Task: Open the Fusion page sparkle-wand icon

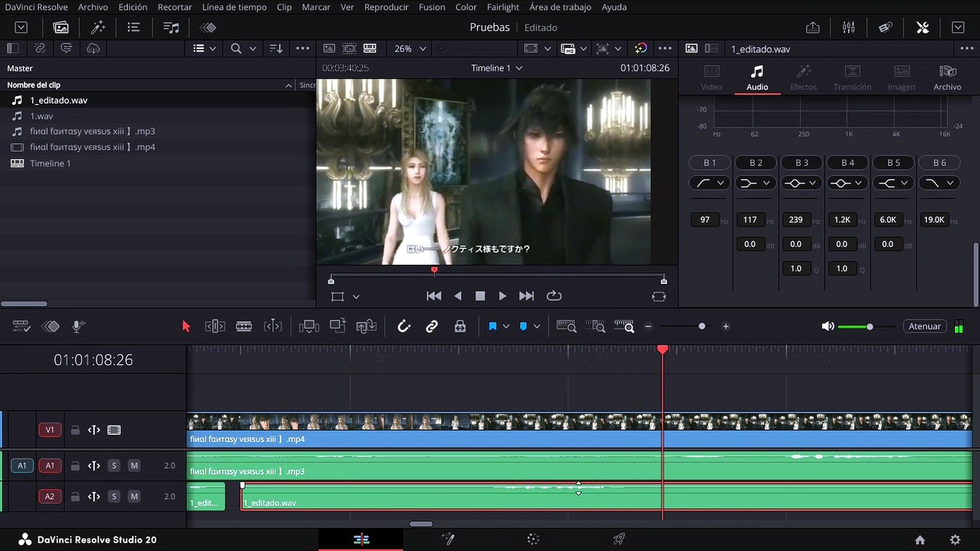Action: (x=448, y=540)
